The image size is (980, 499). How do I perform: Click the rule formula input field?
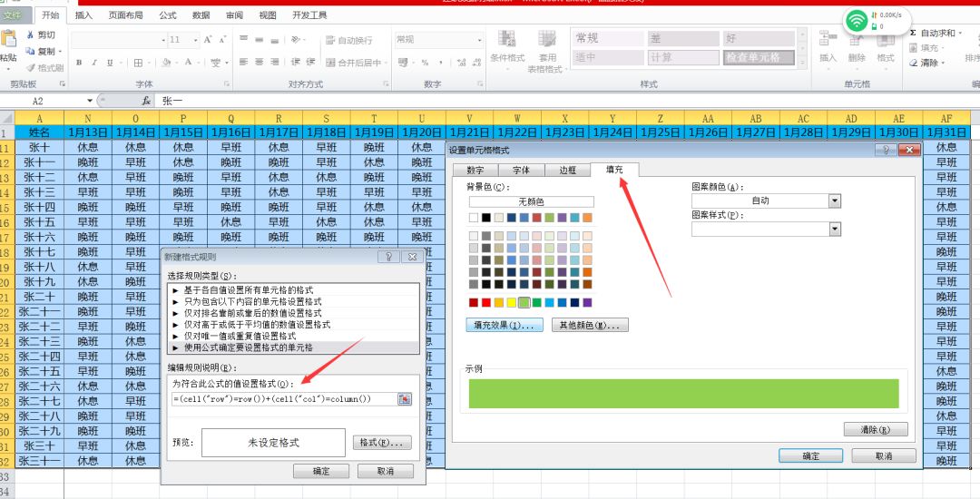pos(284,399)
